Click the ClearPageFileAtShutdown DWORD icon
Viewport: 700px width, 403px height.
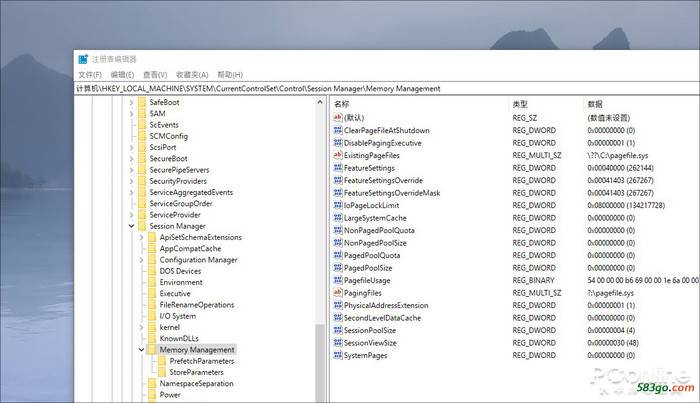[337, 130]
